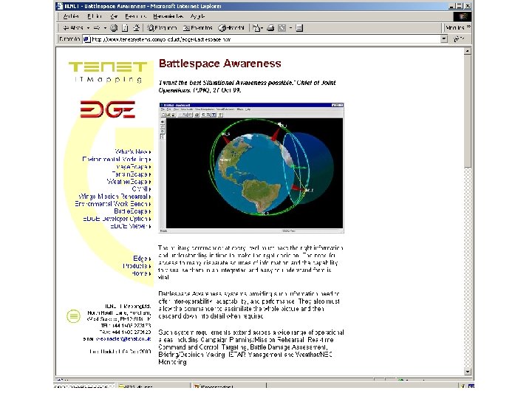Click the TENET IT Mapping logo
The width and height of the screenshot is (532, 399).
108,72
